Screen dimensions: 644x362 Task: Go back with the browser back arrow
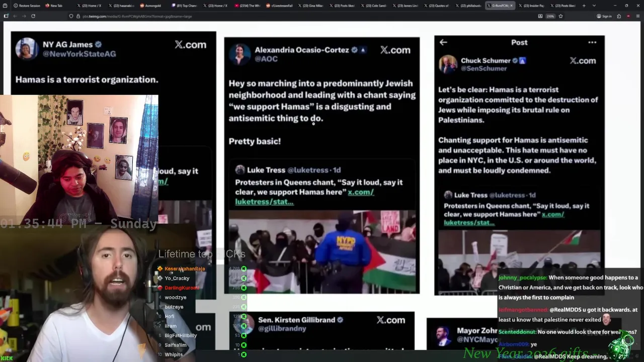pos(15,16)
